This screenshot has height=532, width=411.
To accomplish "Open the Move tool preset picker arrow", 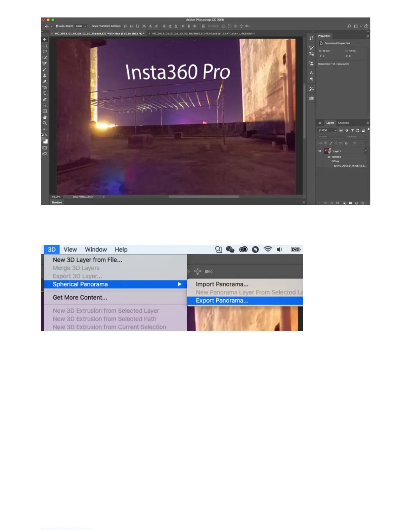I will point(51,26).
